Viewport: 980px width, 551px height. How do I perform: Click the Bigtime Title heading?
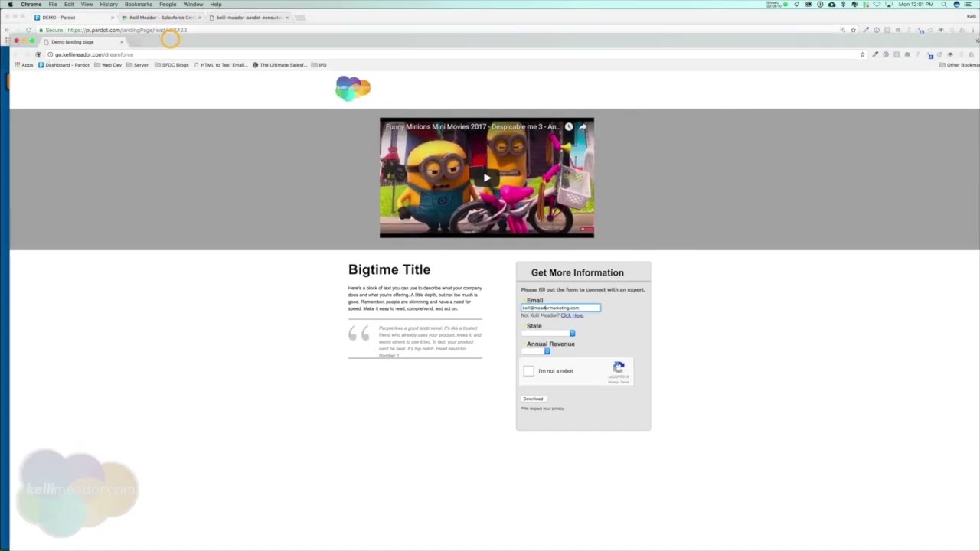389,269
